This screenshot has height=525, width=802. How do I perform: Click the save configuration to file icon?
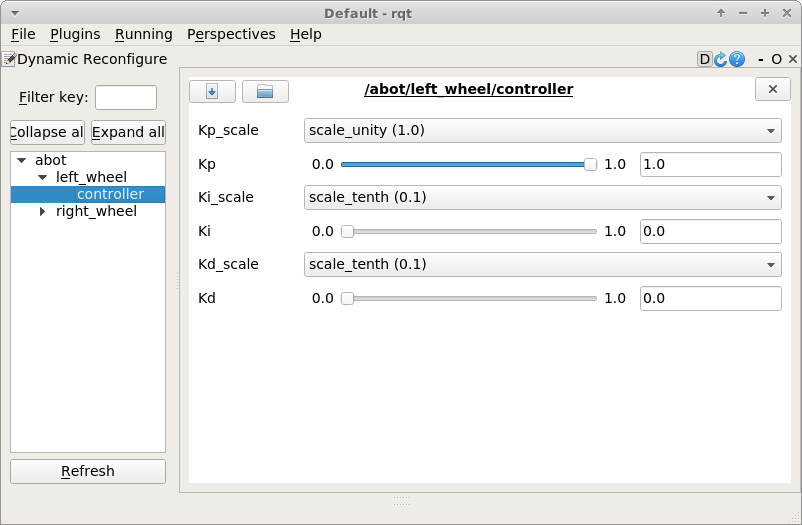[x=212, y=91]
